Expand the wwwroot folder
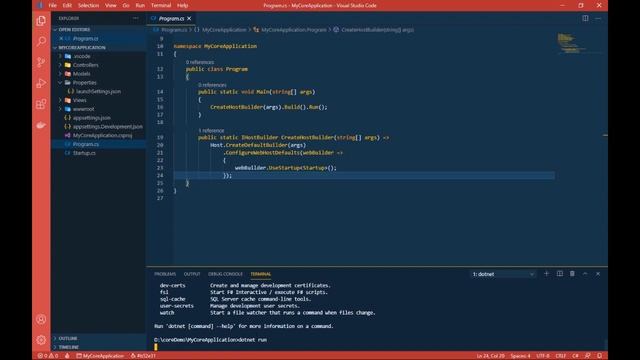Viewport: 640px width, 360px height. [98, 109]
